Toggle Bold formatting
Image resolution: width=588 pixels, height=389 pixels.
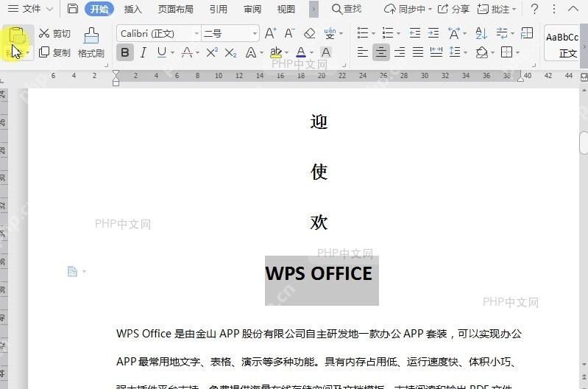coord(125,52)
